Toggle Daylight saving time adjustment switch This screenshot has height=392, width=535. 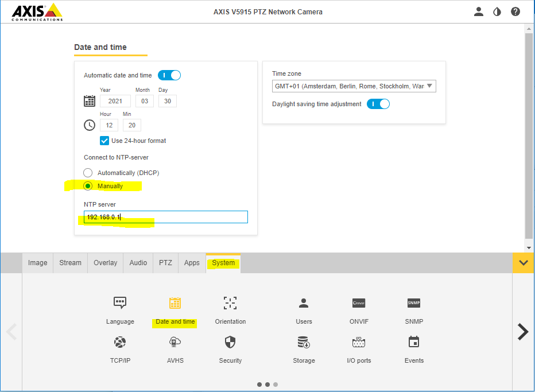coord(378,104)
